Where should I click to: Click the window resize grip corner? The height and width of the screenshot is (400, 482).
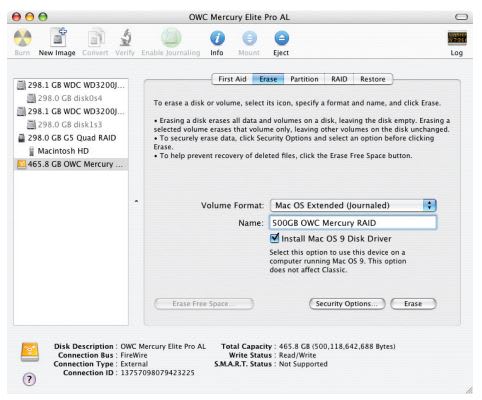pyautogui.click(x=468, y=389)
